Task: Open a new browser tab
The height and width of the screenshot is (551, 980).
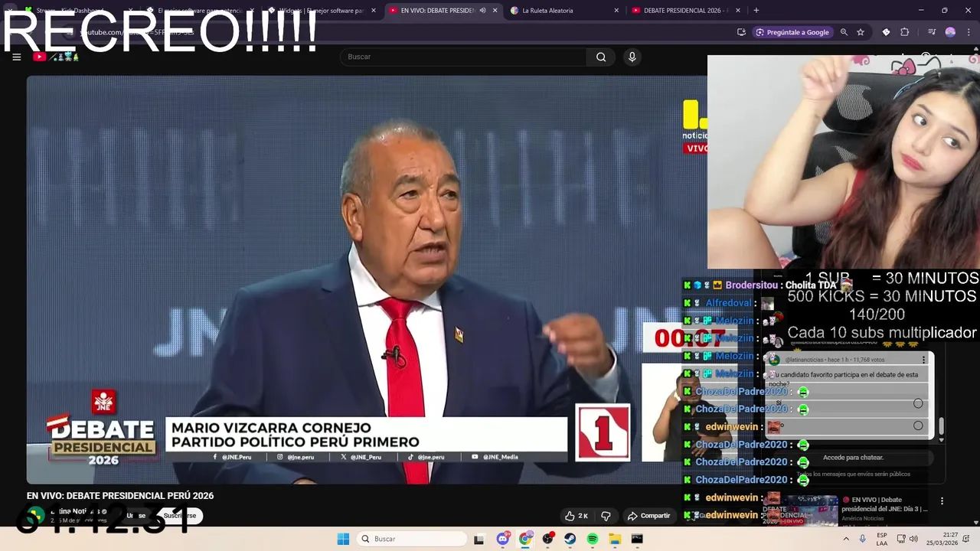Action: (x=756, y=11)
